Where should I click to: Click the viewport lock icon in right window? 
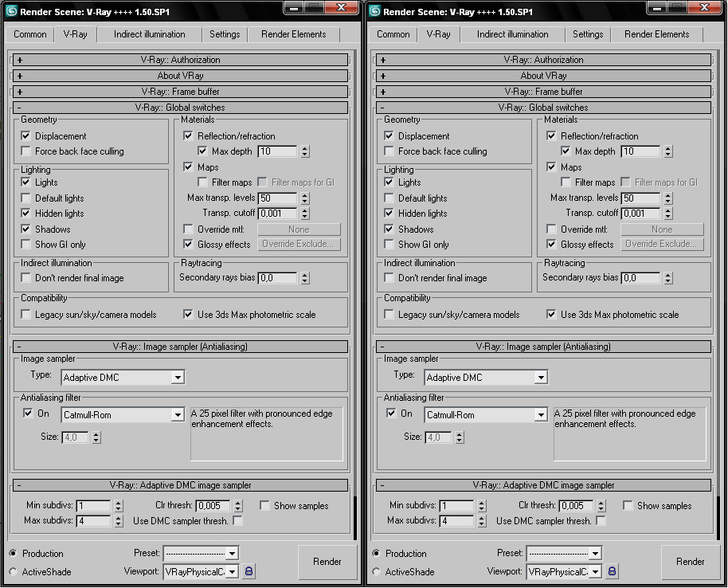coord(612,570)
